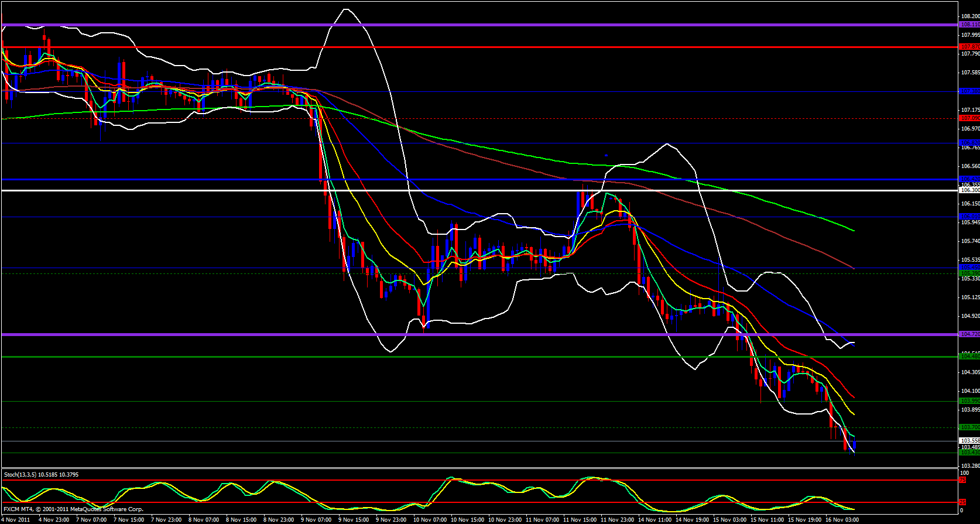Click the blue 107.380 price label
The width and height of the screenshot is (980, 524).
click(969, 91)
